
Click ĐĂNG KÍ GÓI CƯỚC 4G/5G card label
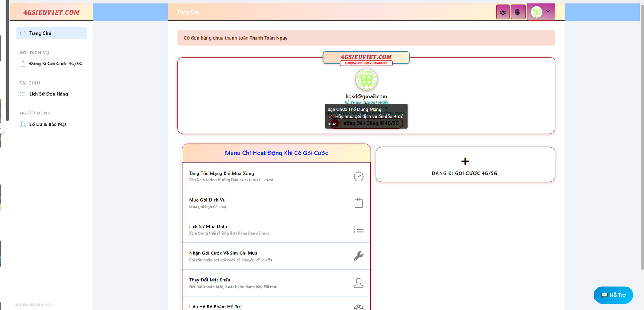point(464,173)
